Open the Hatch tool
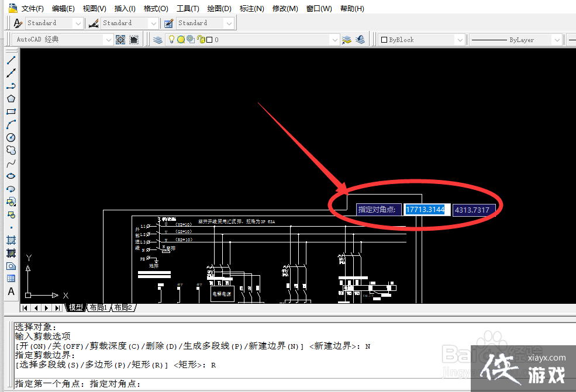 (11, 240)
